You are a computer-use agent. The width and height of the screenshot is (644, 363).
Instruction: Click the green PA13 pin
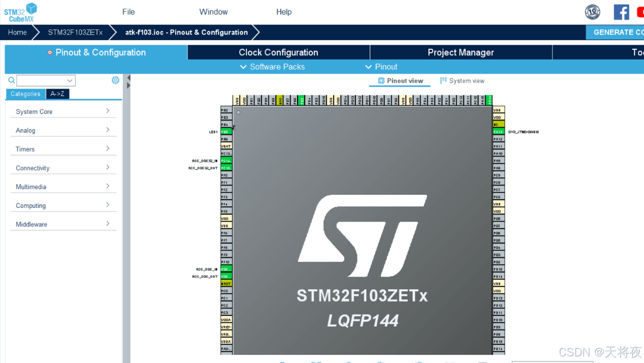pos(499,132)
